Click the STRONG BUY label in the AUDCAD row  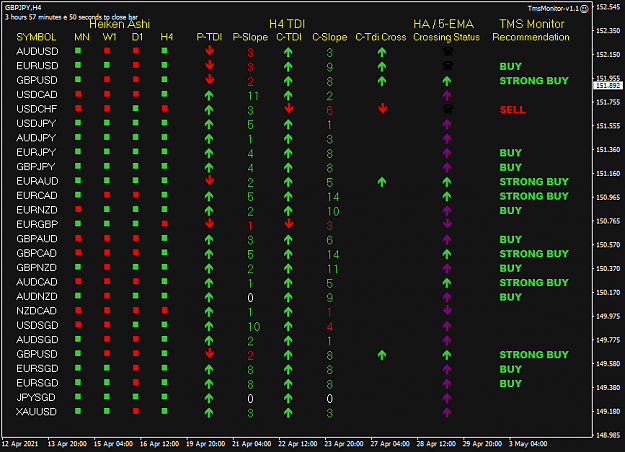click(534, 283)
